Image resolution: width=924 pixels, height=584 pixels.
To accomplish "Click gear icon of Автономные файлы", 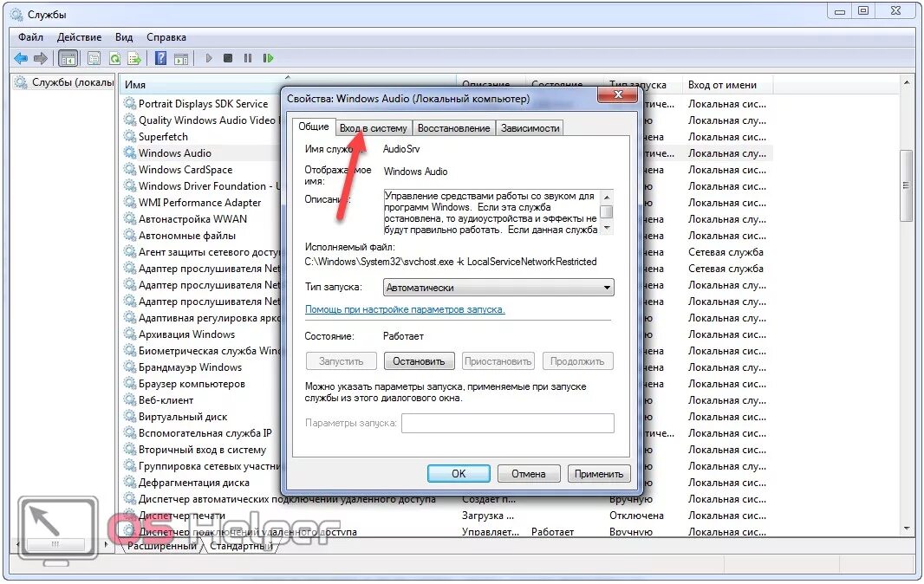I will 130,235.
